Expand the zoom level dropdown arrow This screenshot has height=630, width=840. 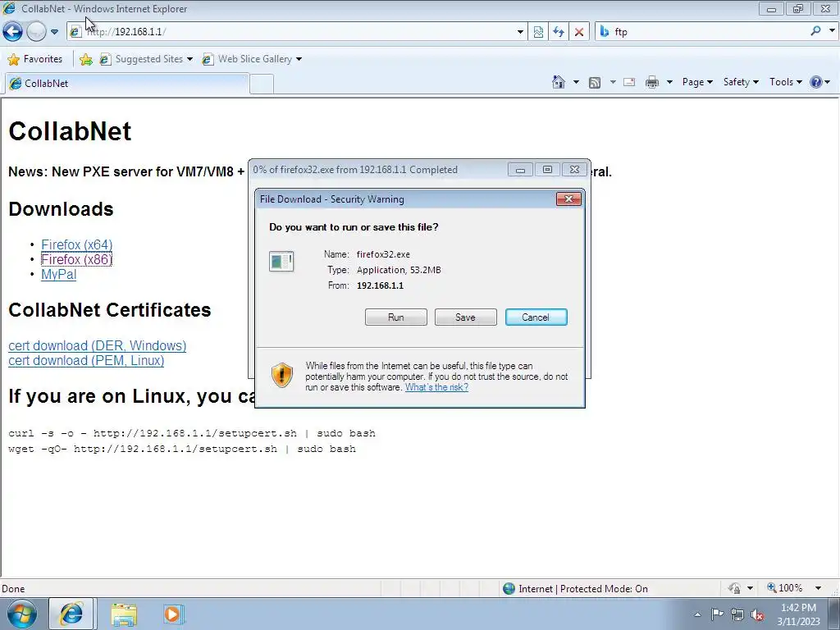pos(818,588)
